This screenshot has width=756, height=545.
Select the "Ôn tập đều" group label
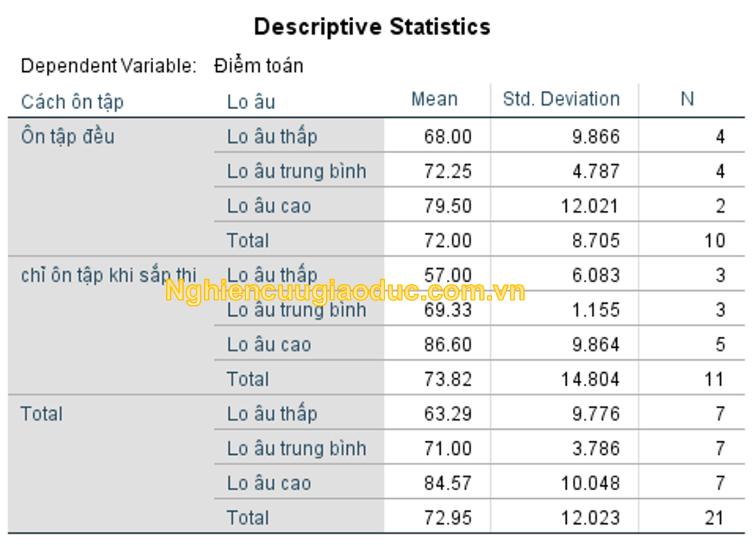point(68,137)
